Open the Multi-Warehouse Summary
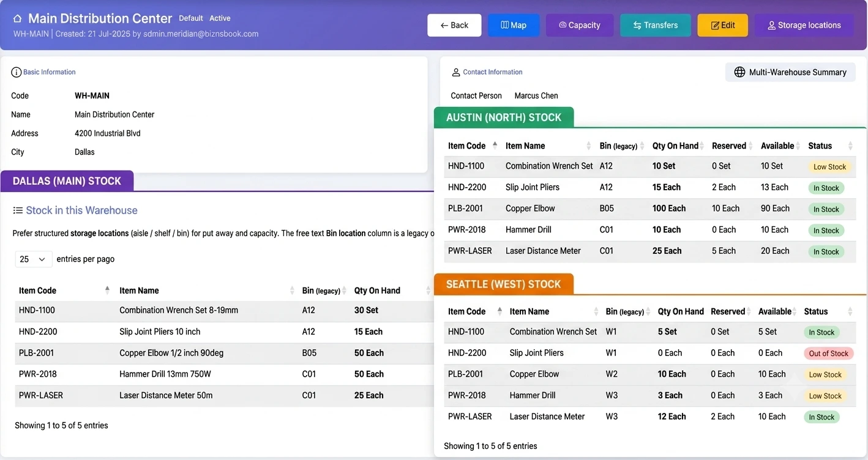 pyautogui.click(x=790, y=72)
